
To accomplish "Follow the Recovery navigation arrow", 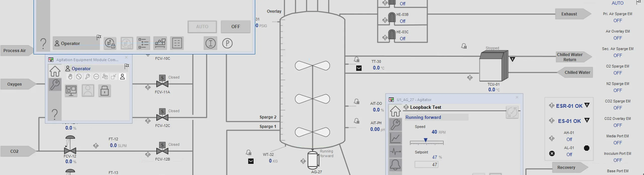I will [x=570, y=167].
